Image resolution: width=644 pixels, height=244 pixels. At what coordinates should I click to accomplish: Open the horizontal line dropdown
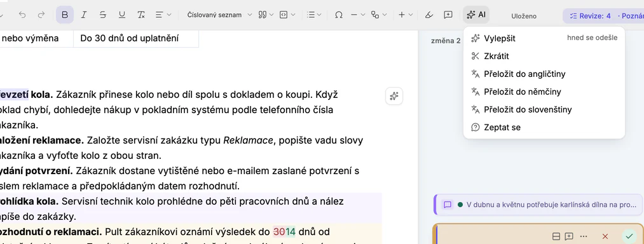coord(358,15)
